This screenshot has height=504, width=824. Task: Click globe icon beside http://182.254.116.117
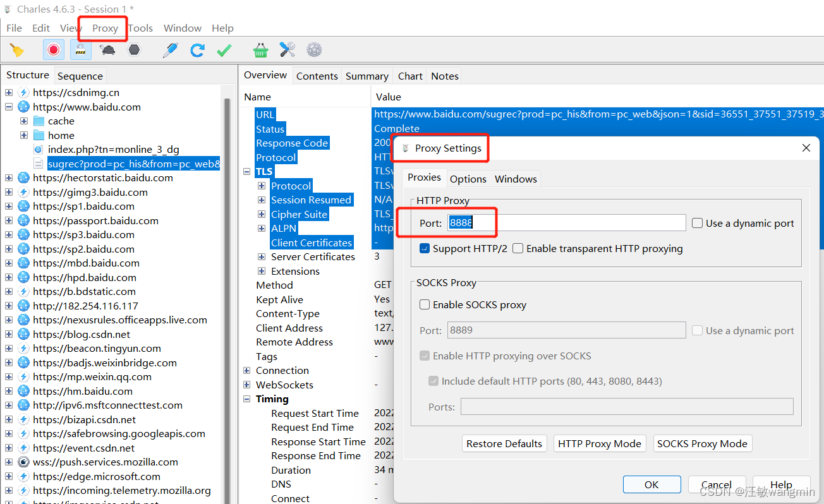click(x=24, y=306)
